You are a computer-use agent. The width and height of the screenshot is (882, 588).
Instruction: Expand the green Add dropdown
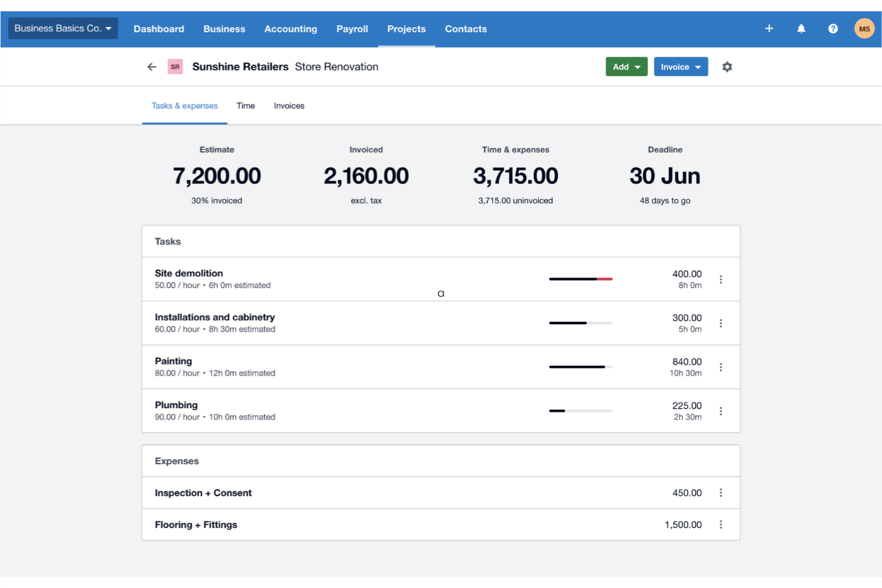point(626,66)
